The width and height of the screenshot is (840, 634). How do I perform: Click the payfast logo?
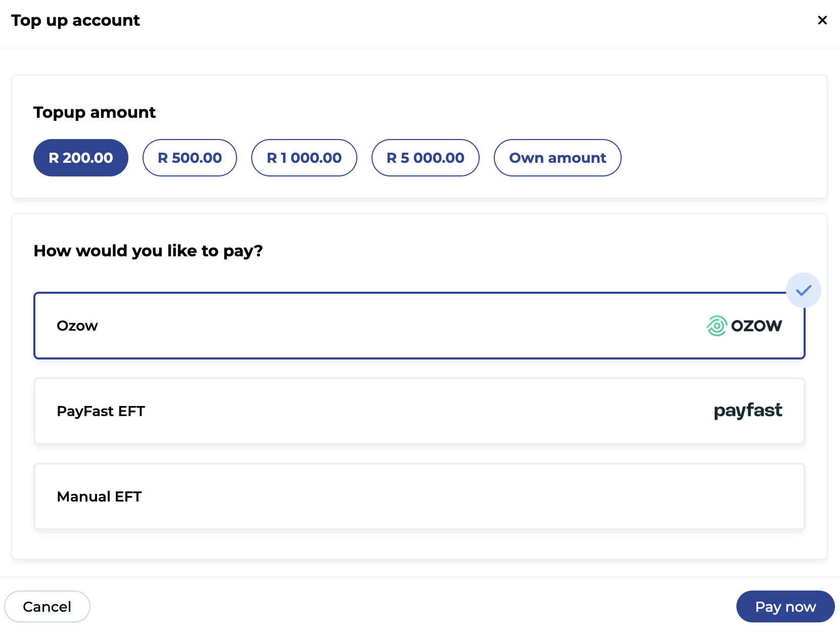point(748,411)
